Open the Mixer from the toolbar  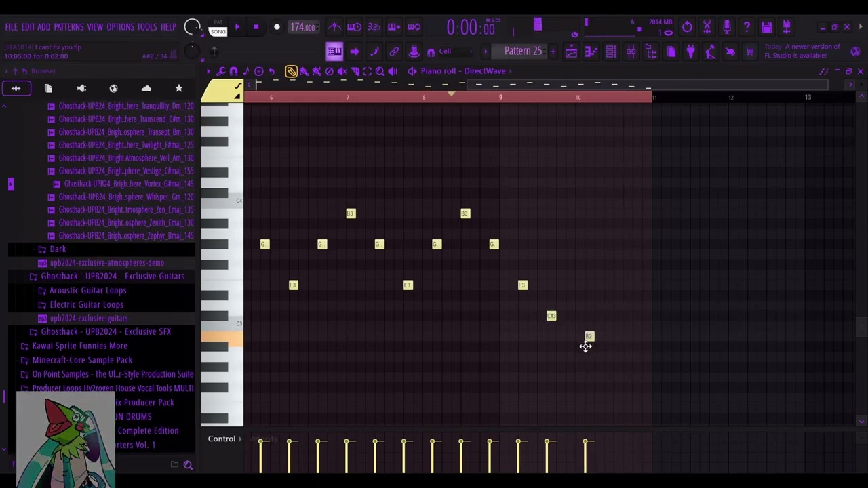[x=631, y=52]
